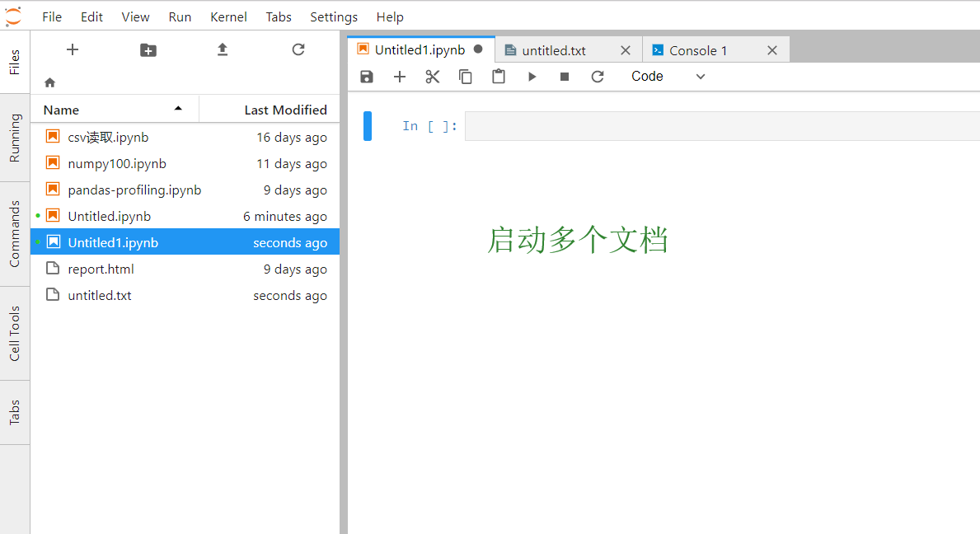This screenshot has height=534, width=980.
Task: Click file icon beside untitled.txt row
Action: point(53,295)
